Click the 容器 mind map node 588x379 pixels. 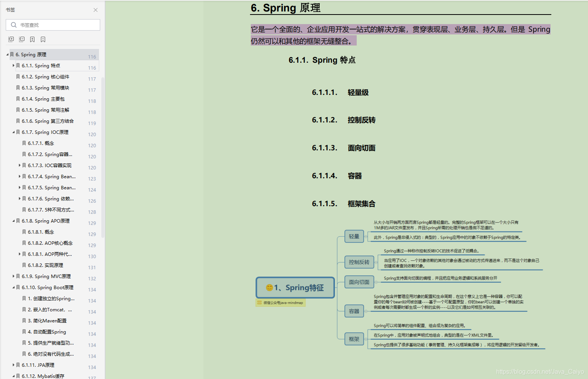(354, 311)
